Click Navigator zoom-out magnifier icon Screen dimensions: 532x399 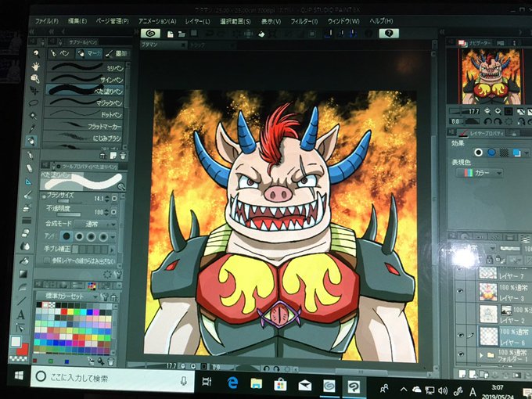487,111
